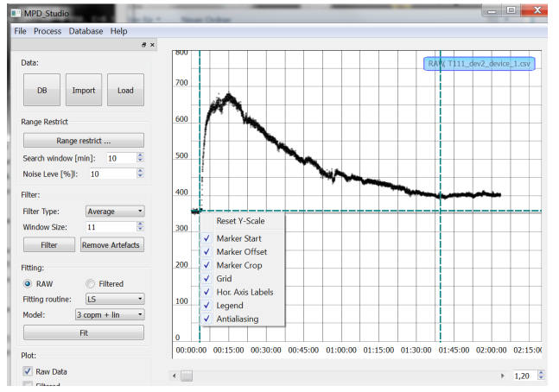Expand the Fitting routine dropdown

(x=115, y=299)
